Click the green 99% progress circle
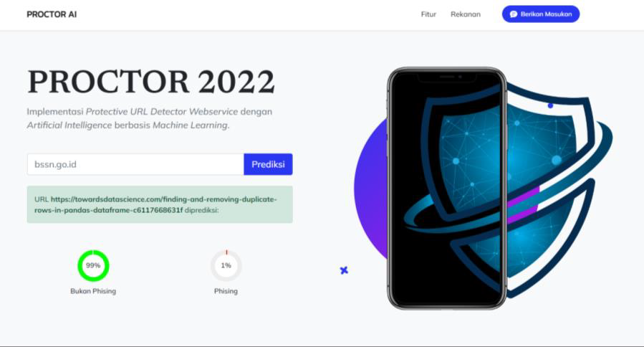The width and height of the screenshot is (644, 347). (x=93, y=265)
